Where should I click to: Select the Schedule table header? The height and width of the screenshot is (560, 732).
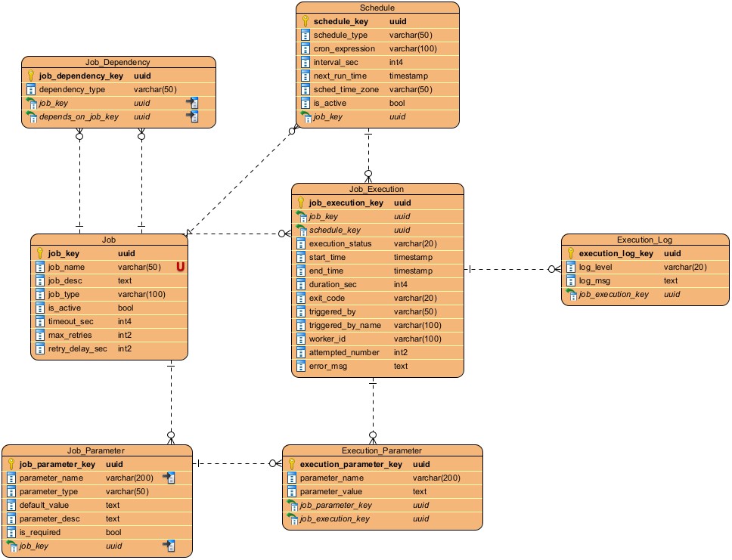(x=377, y=8)
